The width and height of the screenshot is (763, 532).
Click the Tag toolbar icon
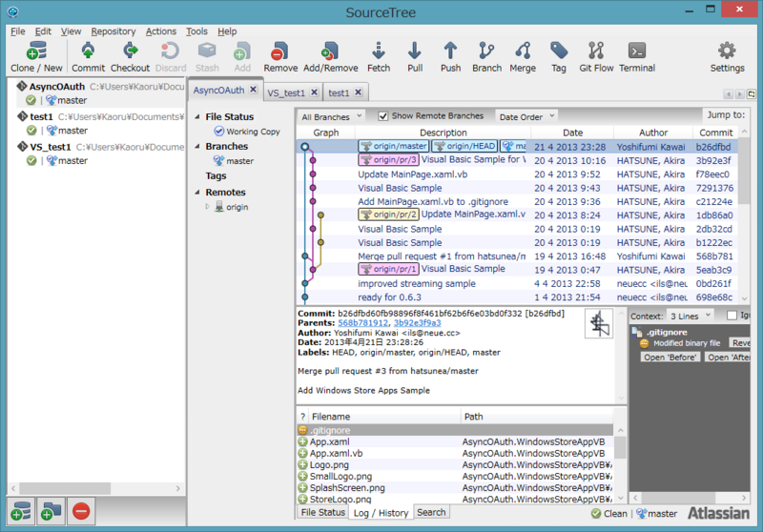(559, 57)
